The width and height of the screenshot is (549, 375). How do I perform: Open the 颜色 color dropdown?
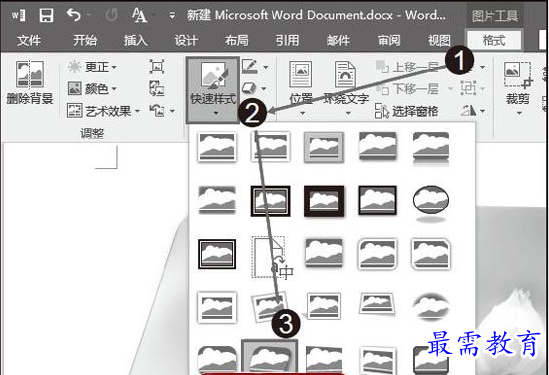point(92,89)
